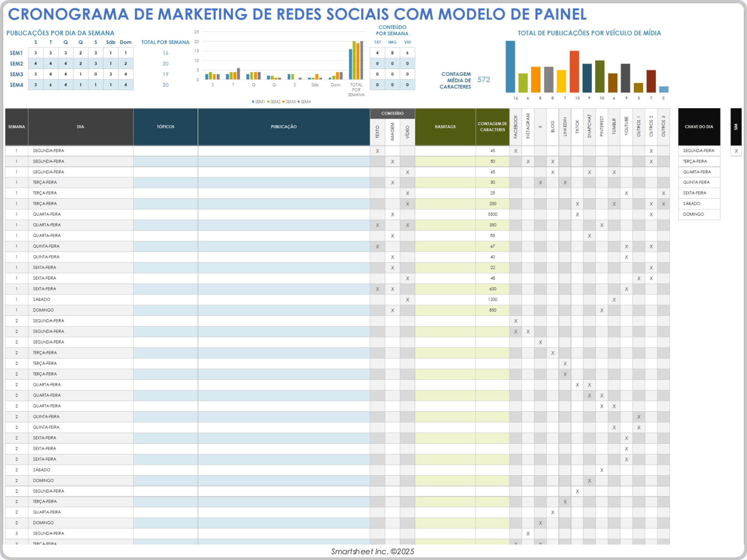
Task: Click the rotated INSTAGRAM column header
Action: tap(528, 127)
